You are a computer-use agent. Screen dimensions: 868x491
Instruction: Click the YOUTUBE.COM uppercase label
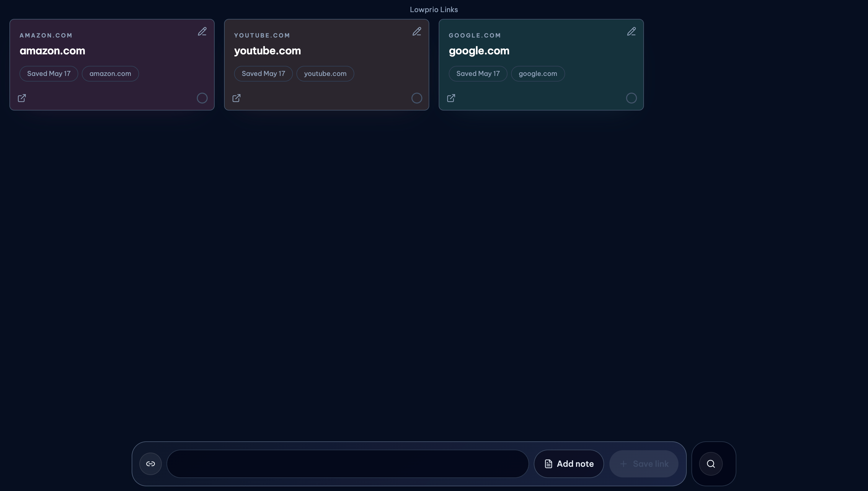(262, 35)
